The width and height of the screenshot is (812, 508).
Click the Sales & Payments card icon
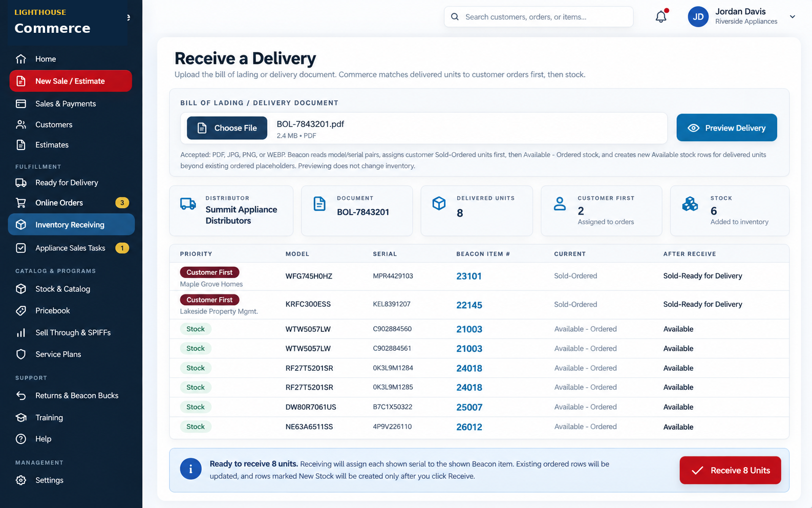coord(21,103)
